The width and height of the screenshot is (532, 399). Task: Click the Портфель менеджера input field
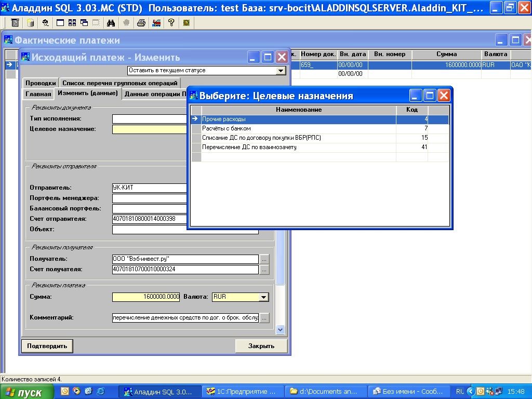coord(150,198)
